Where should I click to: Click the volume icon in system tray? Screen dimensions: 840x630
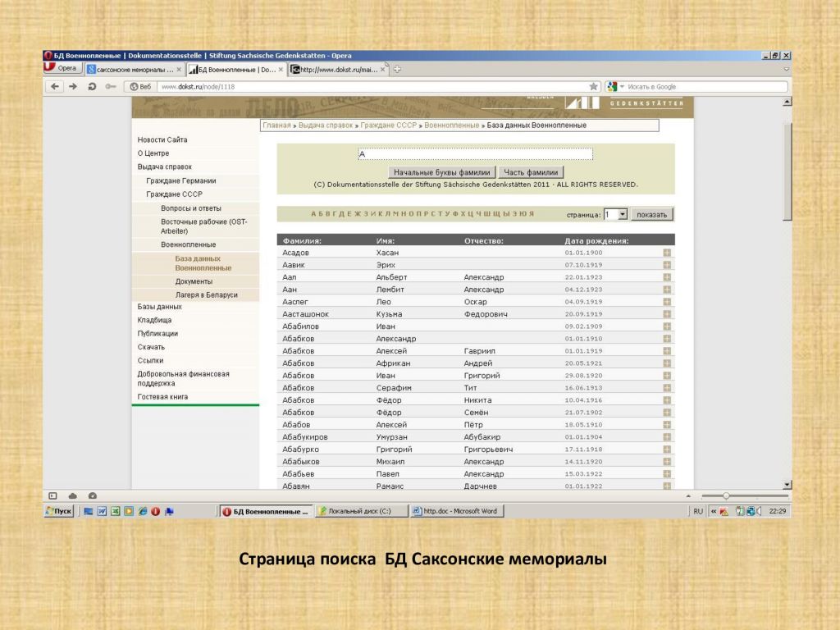tap(759, 511)
